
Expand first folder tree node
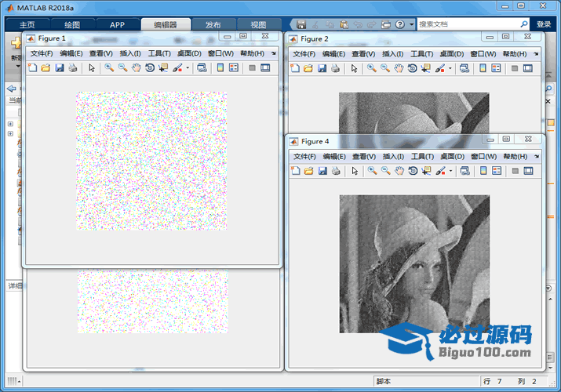[x=10, y=124]
